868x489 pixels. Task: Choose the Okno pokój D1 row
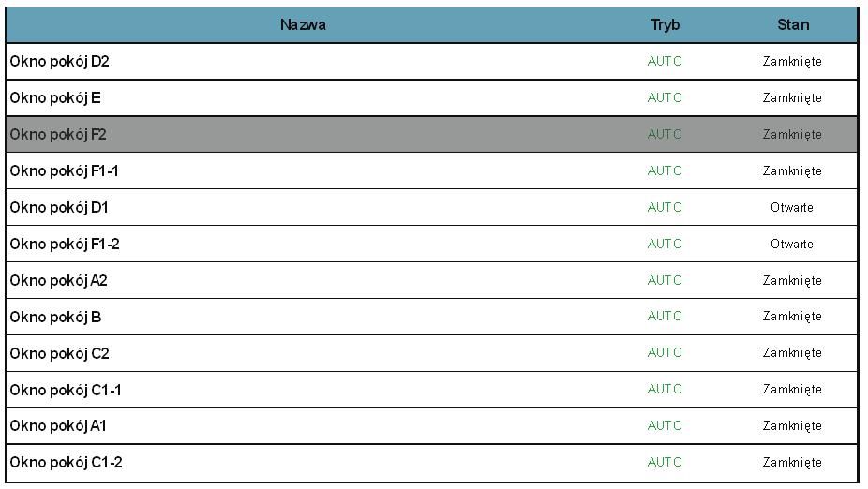click(x=432, y=207)
